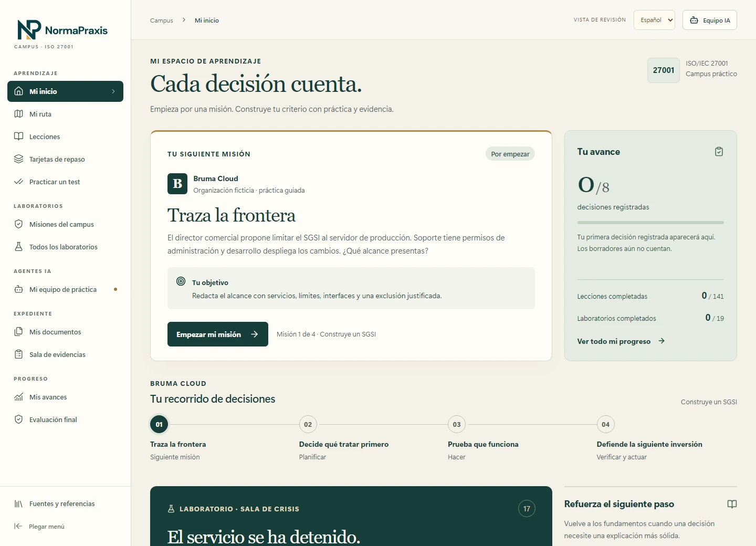Select Evaluación final from the menu
Screen dimensions: 756x546
(65, 419)
